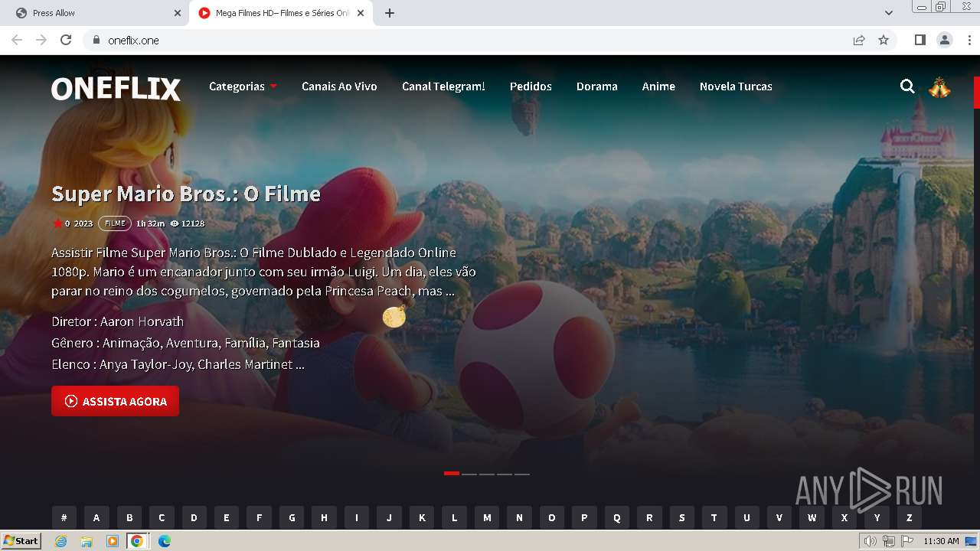Click the year 2023 label
Screen dimensions: 980x551
pyautogui.click(x=83, y=223)
